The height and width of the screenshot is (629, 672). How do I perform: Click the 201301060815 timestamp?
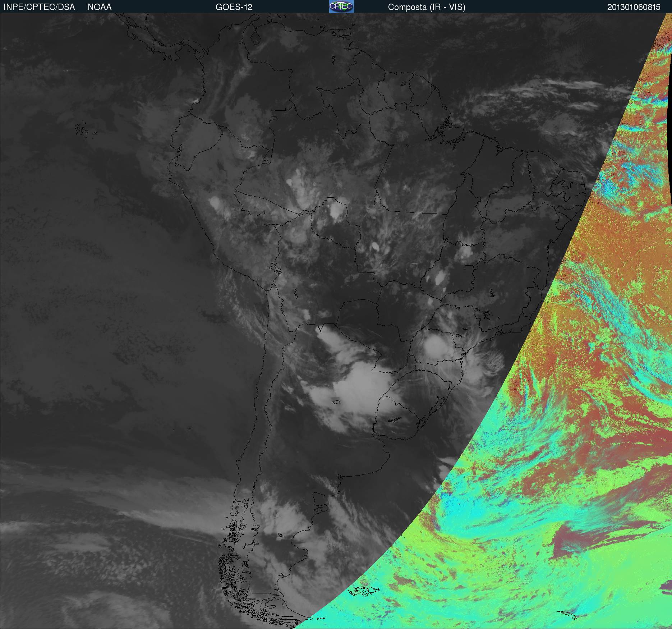634,7
